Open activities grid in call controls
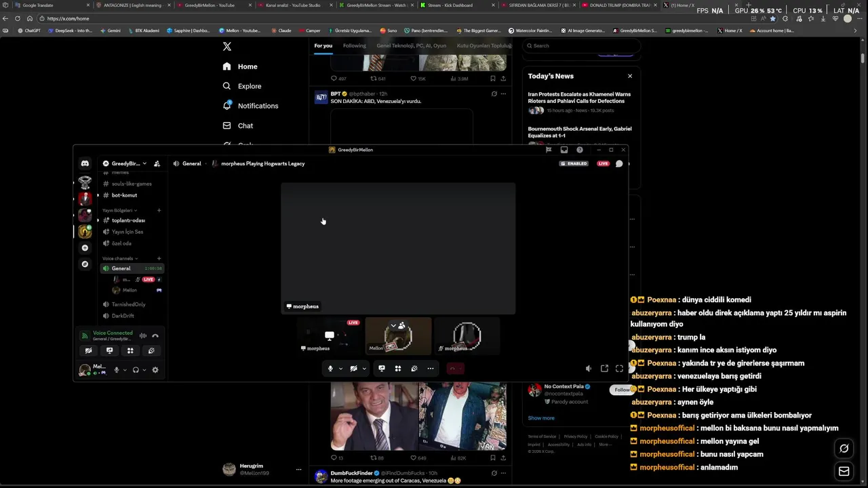Image resolution: width=868 pixels, height=488 pixels. click(398, 369)
